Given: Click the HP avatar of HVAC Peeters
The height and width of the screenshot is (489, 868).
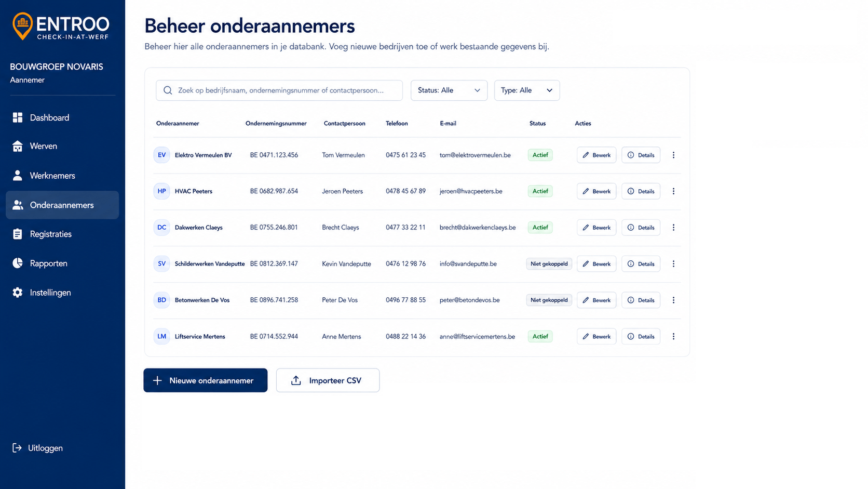Looking at the screenshot, I should coord(161,191).
